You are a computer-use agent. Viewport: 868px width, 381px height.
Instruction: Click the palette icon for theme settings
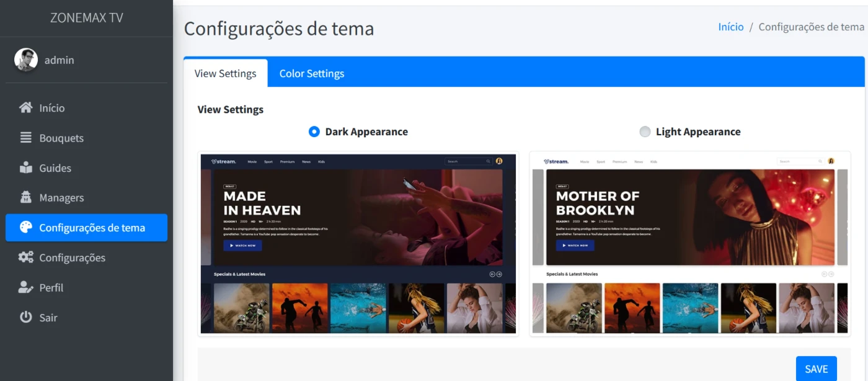click(25, 227)
